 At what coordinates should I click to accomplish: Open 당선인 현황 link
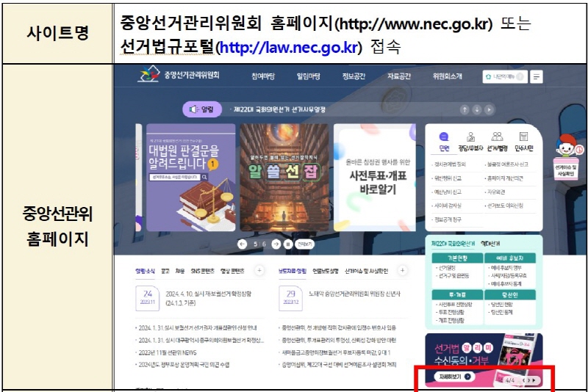tap(501, 305)
